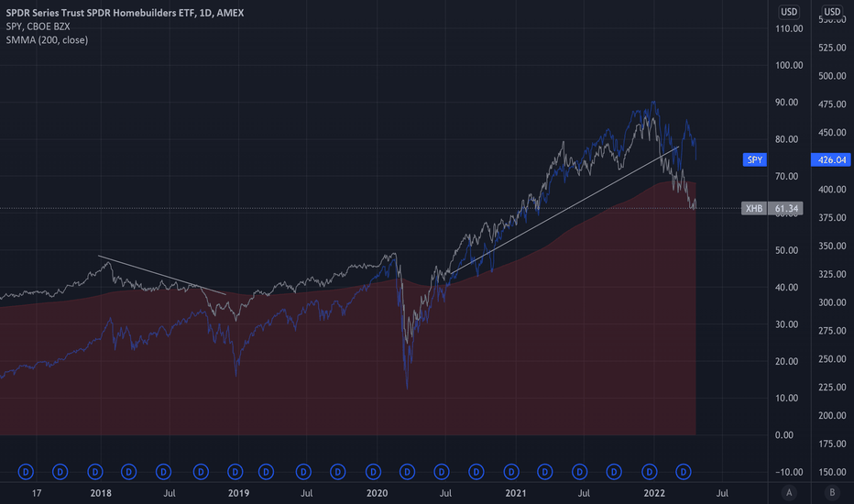Click the 20.00 price axis label

[x=789, y=361]
